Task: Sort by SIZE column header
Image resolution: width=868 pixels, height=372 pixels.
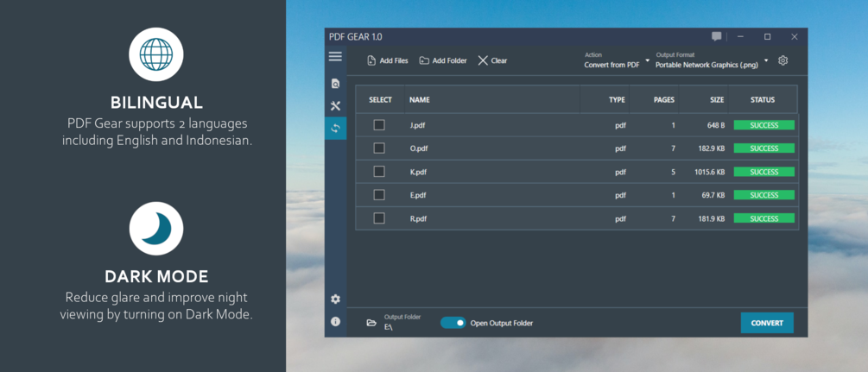Action: [717, 100]
